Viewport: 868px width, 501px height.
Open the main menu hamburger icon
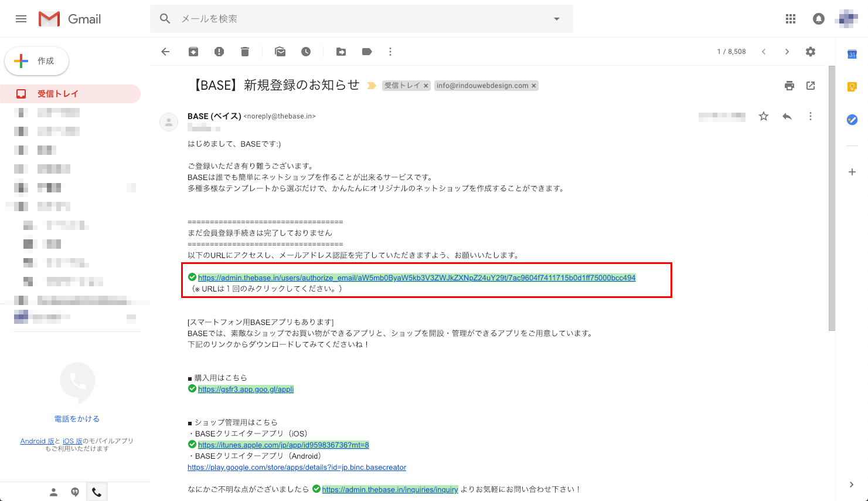pyautogui.click(x=21, y=19)
